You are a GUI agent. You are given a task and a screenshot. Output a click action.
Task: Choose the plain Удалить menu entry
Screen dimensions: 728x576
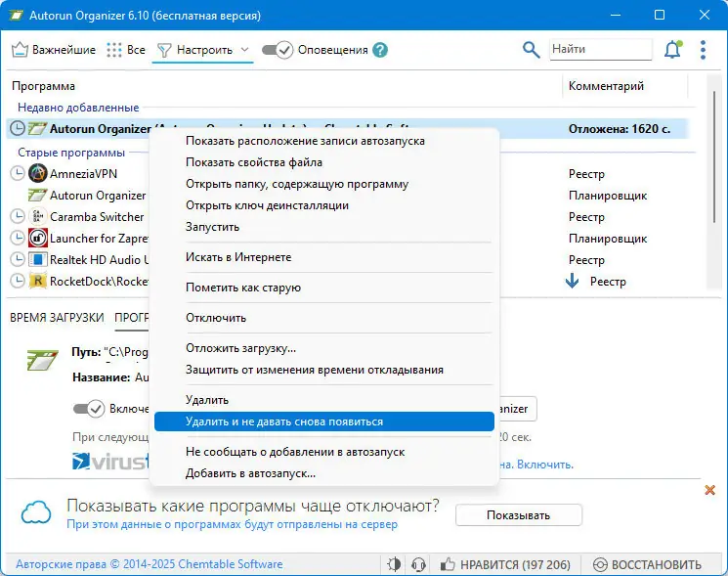point(324,400)
